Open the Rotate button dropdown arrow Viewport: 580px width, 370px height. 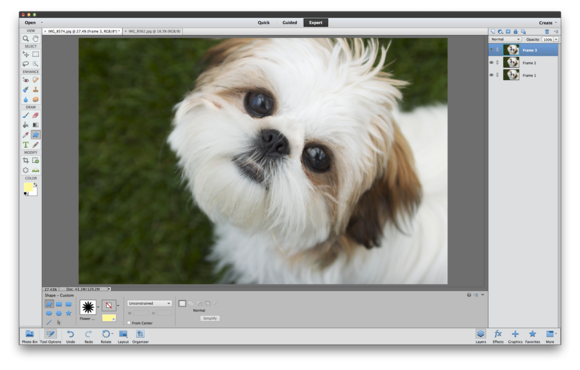click(112, 334)
